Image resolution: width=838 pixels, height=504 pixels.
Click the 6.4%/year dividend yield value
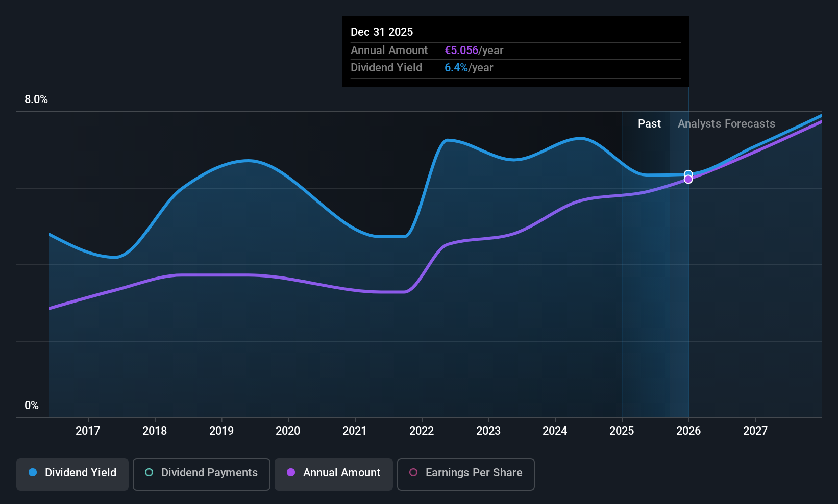point(469,67)
